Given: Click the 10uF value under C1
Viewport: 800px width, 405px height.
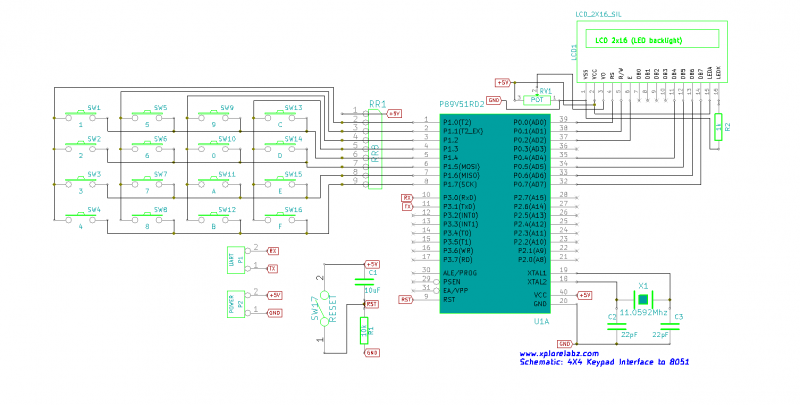Looking at the screenshot, I should pos(372,290).
